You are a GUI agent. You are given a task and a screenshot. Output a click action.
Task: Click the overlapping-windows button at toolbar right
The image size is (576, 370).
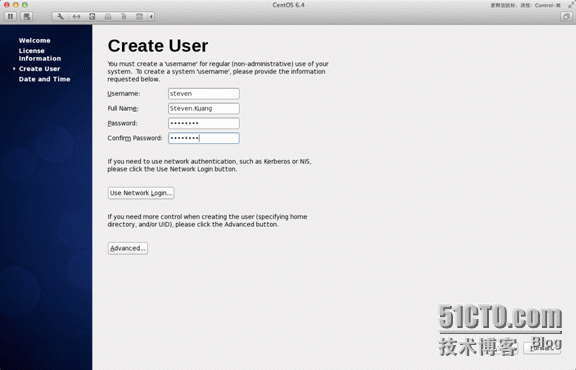coord(566,17)
